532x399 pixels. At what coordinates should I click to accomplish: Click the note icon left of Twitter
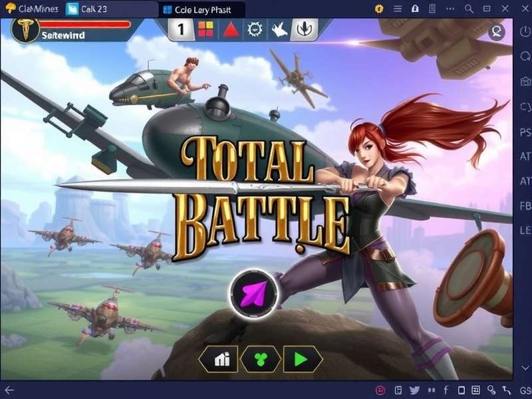[x=398, y=390]
